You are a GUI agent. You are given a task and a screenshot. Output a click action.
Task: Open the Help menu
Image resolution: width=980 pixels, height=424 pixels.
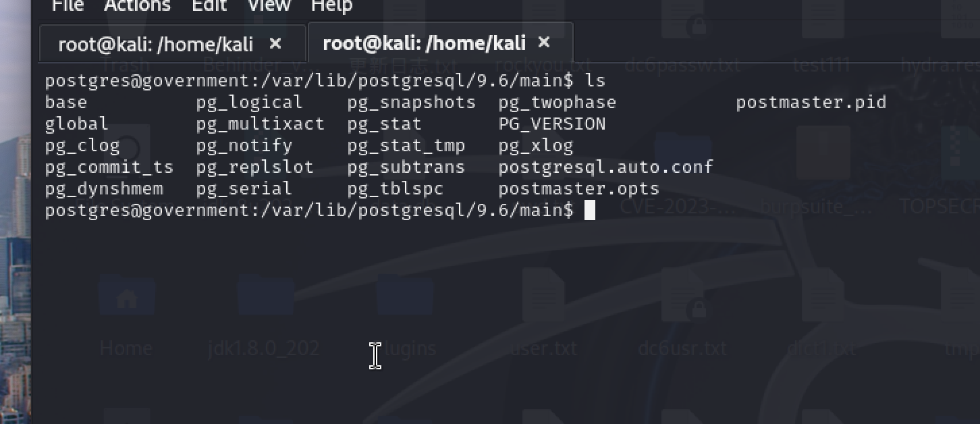pyautogui.click(x=331, y=6)
